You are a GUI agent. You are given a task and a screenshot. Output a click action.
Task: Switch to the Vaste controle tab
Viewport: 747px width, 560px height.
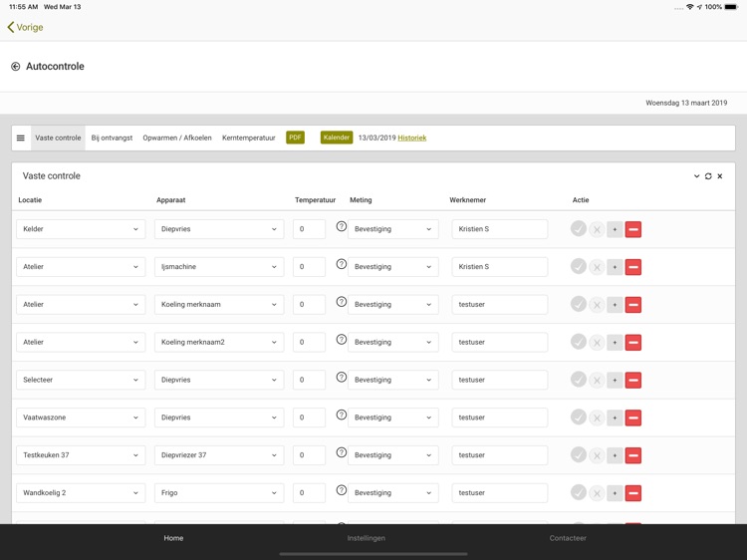pyautogui.click(x=58, y=138)
